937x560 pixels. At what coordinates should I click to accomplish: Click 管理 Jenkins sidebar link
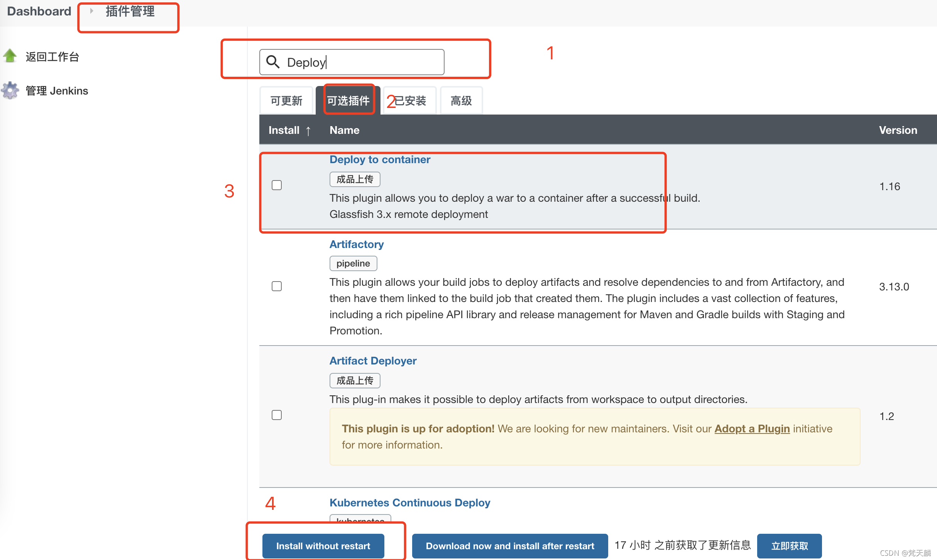tap(57, 91)
